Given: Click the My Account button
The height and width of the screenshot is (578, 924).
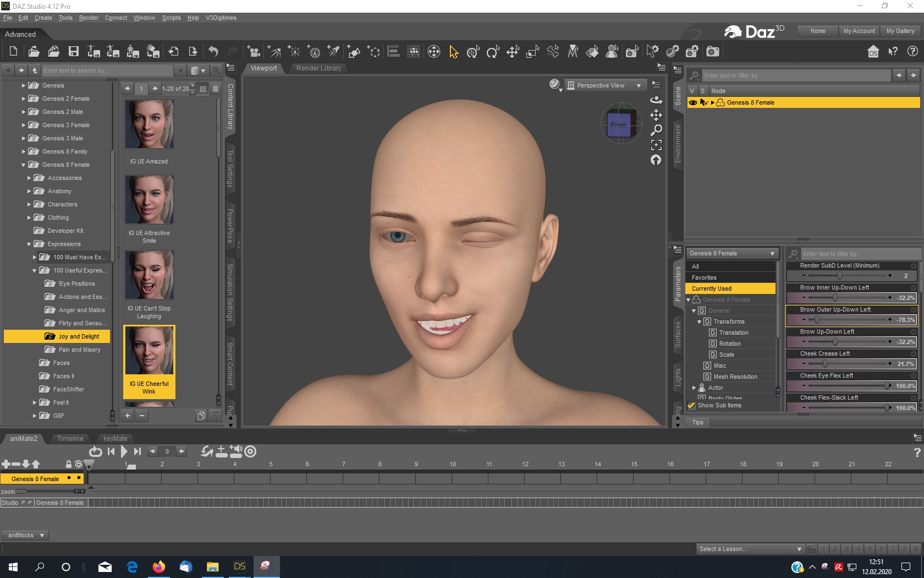Looking at the screenshot, I should (859, 31).
